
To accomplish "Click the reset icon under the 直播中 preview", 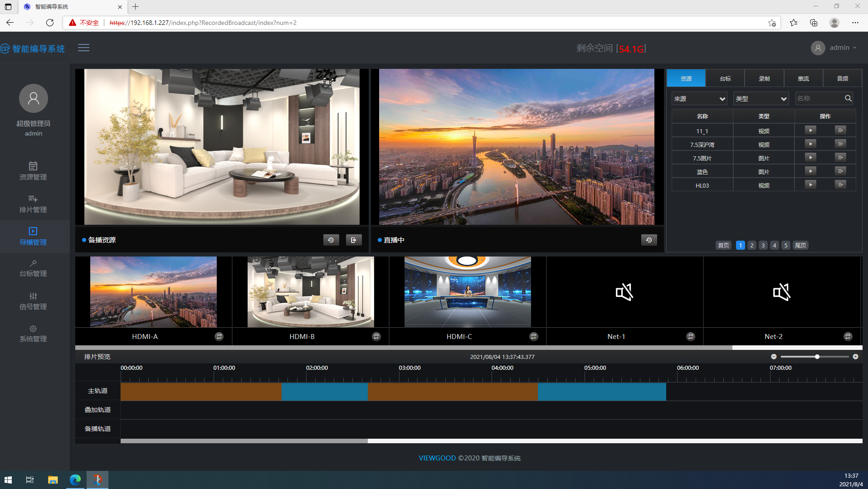I will coord(649,240).
